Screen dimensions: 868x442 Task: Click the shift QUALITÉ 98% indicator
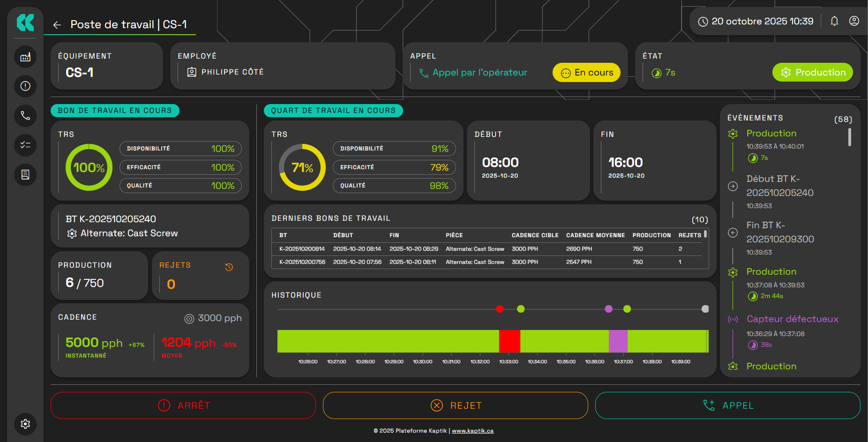tap(394, 186)
